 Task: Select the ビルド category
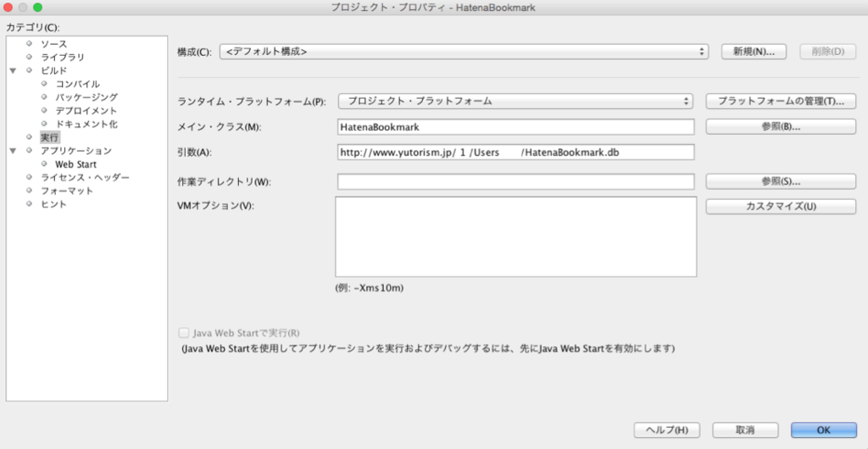pos(53,70)
